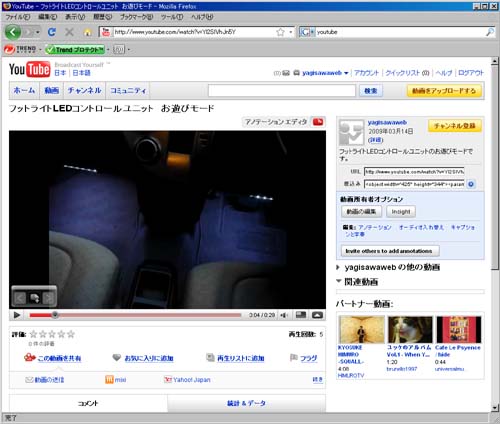Switch to the statistics & data tab
Viewport: 500px width, 424px height.
tap(246, 403)
